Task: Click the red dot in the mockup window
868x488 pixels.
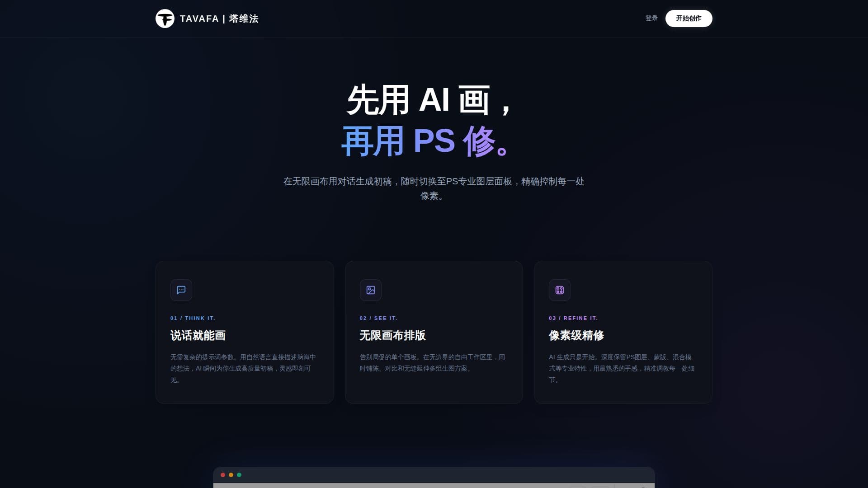Action: [223, 475]
